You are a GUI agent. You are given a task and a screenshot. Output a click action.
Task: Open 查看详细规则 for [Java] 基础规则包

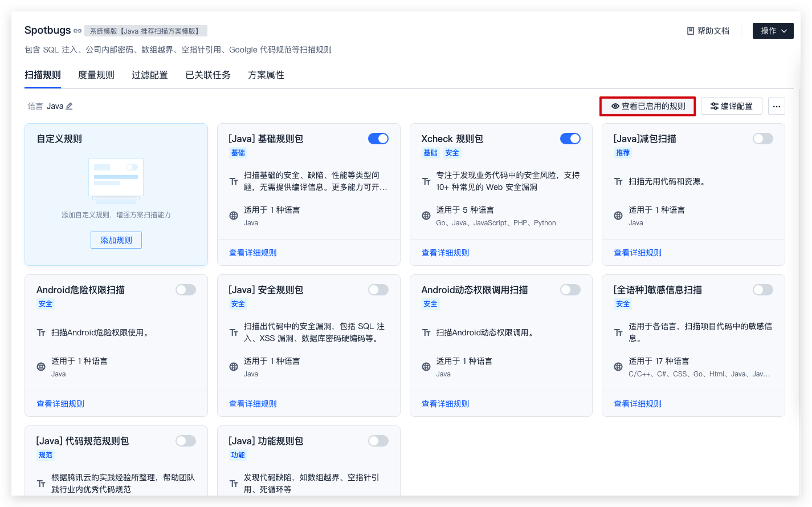[253, 253]
